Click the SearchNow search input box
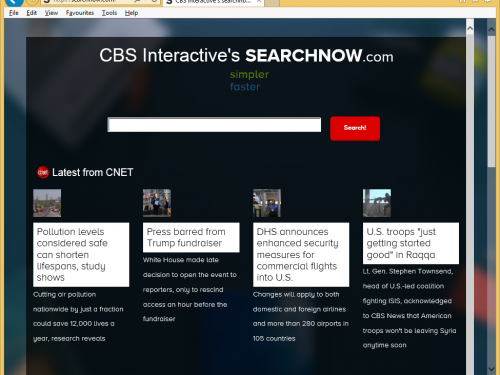Image resolution: width=500 pixels, height=375 pixels. click(x=214, y=125)
